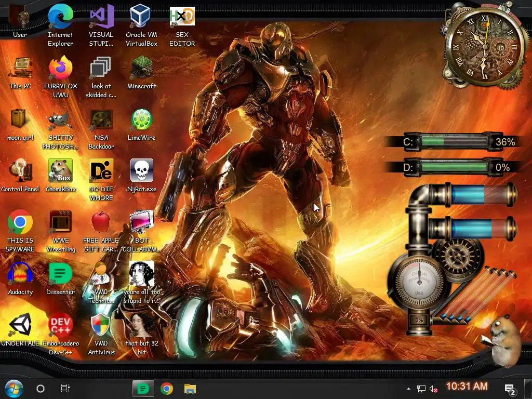Select the 'that but 32 bit' icon
532x399 pixels.
click(x=141, y=334)
